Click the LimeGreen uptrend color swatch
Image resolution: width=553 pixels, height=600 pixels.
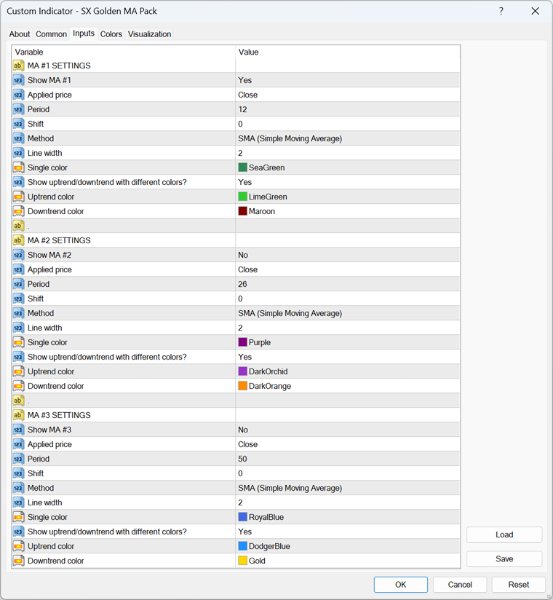(243, 197)
